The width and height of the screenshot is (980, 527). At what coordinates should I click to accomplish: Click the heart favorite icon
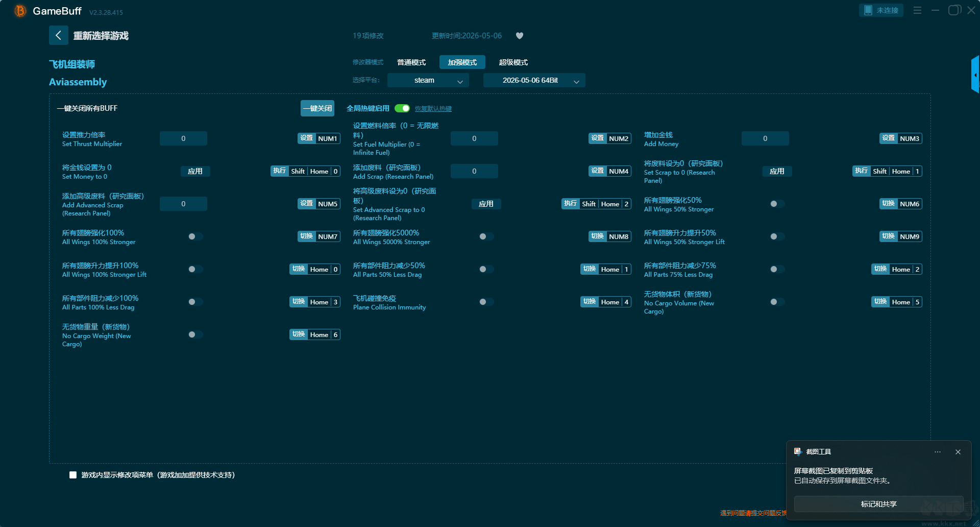pos(520,36)
